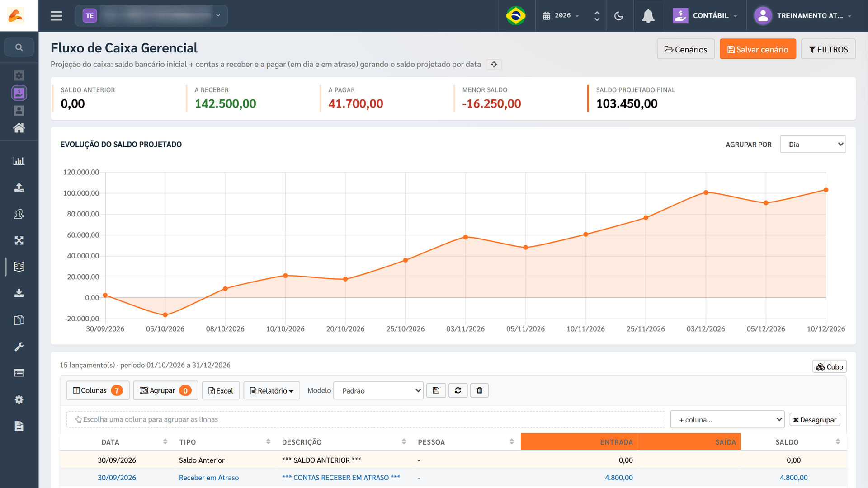Screen dimensions: 868x488
Task: Open the crossed arrows sidebar icon
Action: tap(19, 240)
